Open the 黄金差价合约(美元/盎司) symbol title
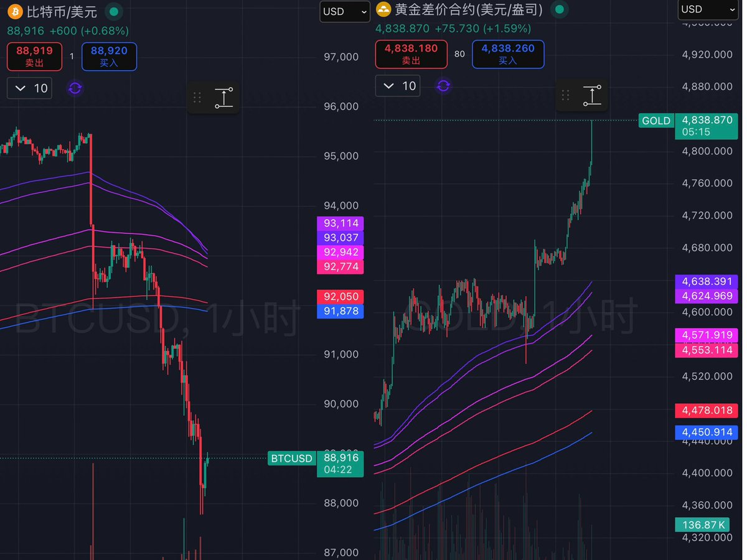This screenshot has width=747, height=560. (x=469, y=10)
